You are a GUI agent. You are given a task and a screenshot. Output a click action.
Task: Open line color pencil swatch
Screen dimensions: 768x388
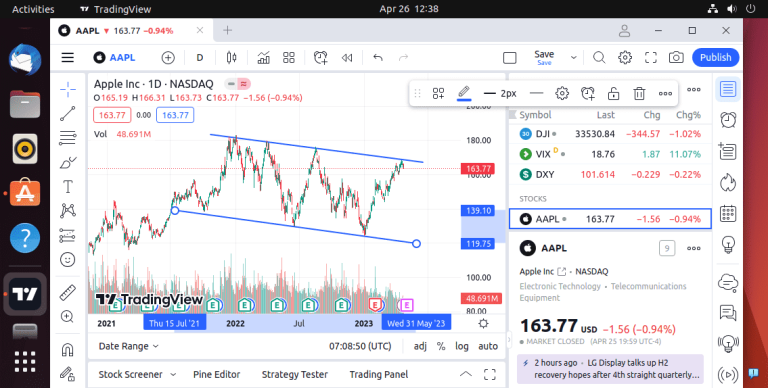coord(464,93)
